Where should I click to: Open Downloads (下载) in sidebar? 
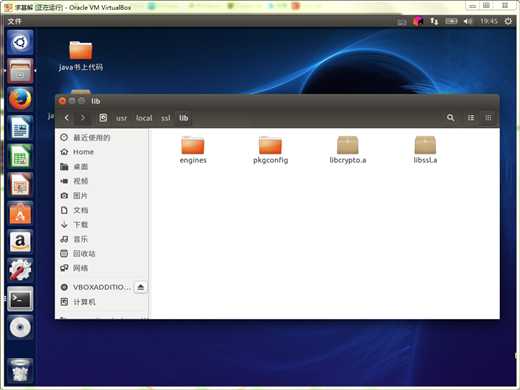(x=102, y=225)
